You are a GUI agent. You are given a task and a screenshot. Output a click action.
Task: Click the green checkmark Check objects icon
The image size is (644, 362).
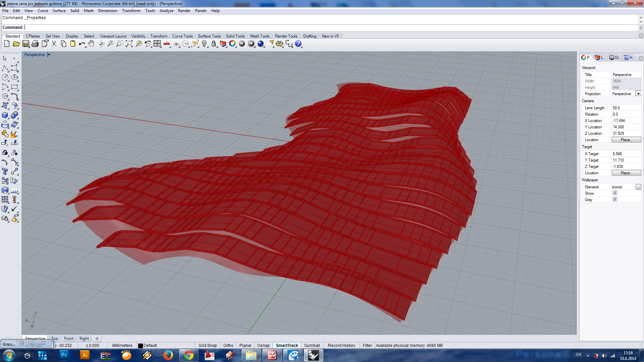pos(14,209)
